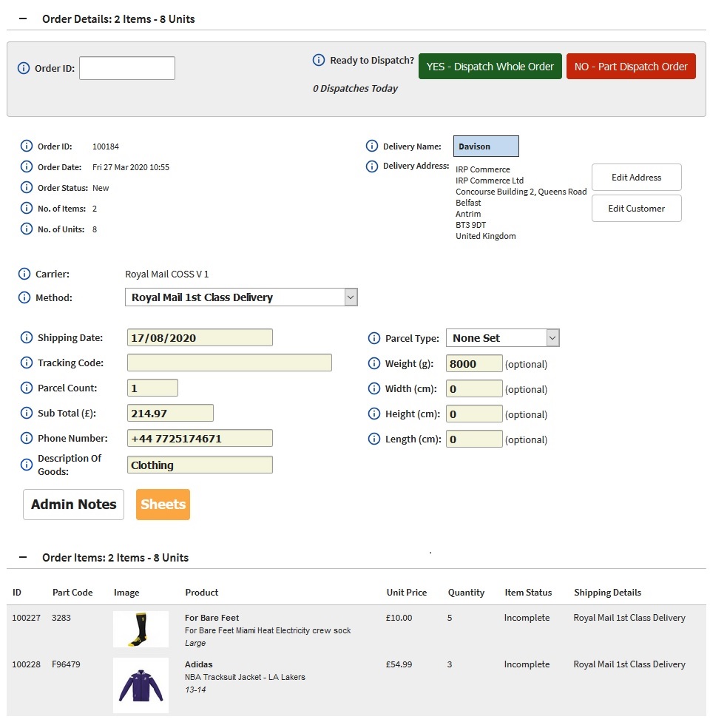Viewport: 710px width, 728px height.
Task: Click the Delivery Address info icon
Action: (371, 166)
